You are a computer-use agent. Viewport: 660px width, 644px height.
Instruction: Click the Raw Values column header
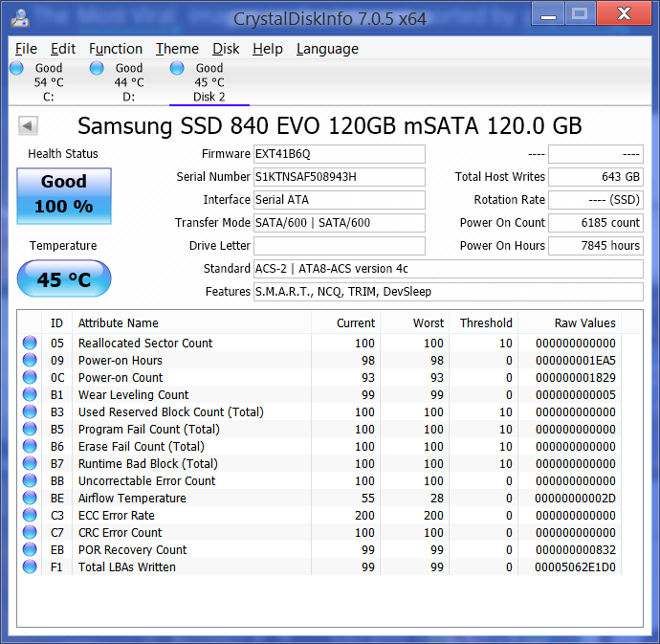click(569, 323)
